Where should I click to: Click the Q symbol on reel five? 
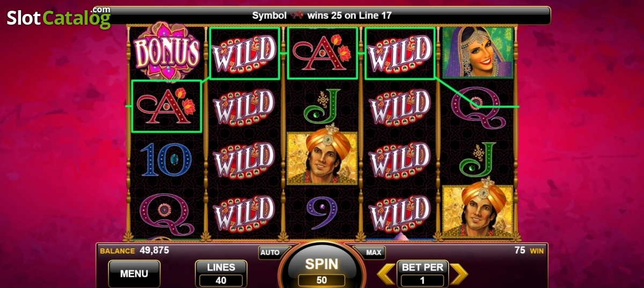[x=477, y=106]
